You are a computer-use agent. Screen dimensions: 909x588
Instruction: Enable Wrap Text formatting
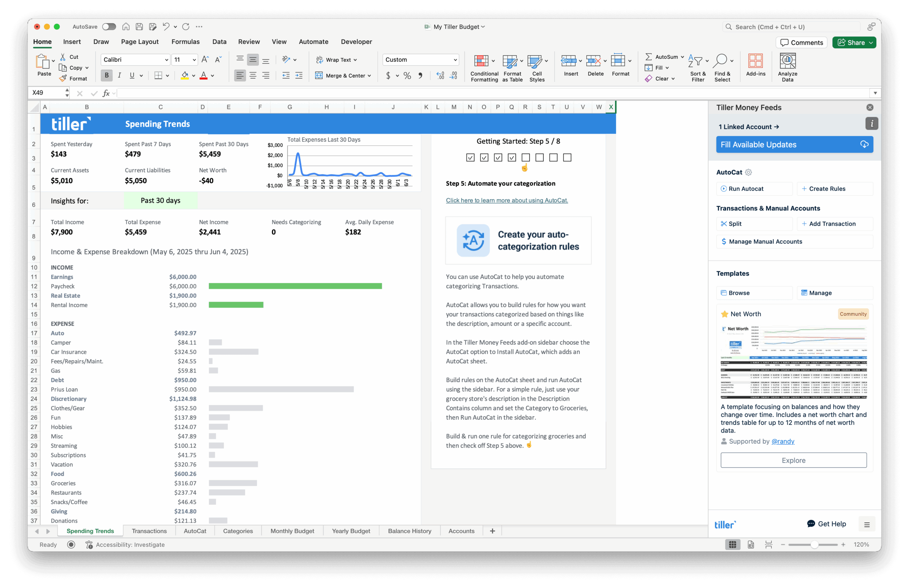337,60
